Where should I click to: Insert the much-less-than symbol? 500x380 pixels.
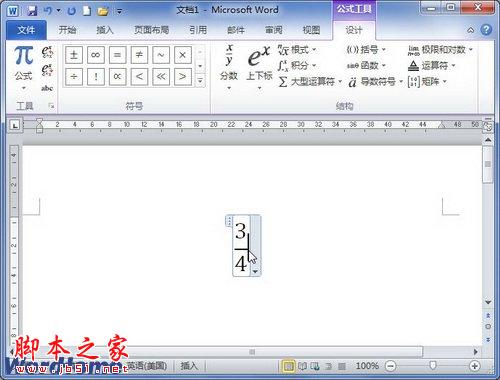161,77
